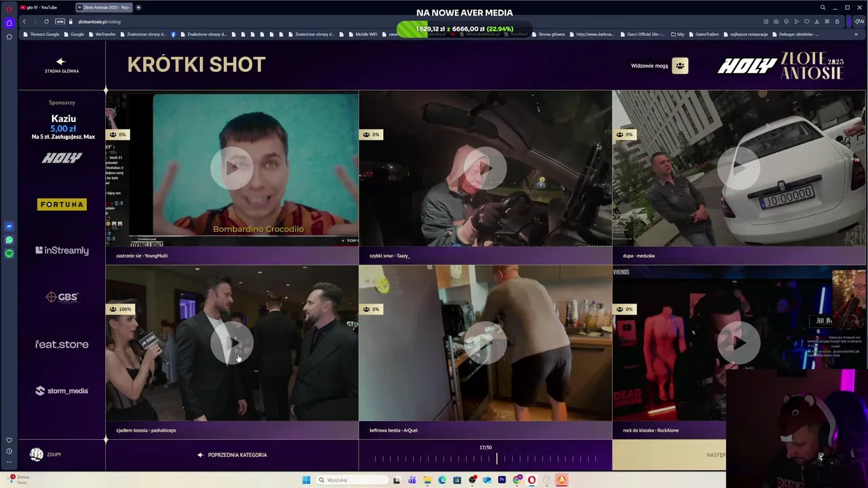Click the ZDUPY profile avatar
Viewport: 868px width, 488px height.
(37, 454)
